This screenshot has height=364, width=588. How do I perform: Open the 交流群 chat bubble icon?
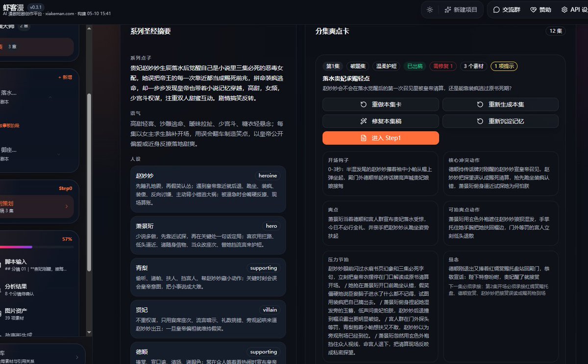pos(496,10)
